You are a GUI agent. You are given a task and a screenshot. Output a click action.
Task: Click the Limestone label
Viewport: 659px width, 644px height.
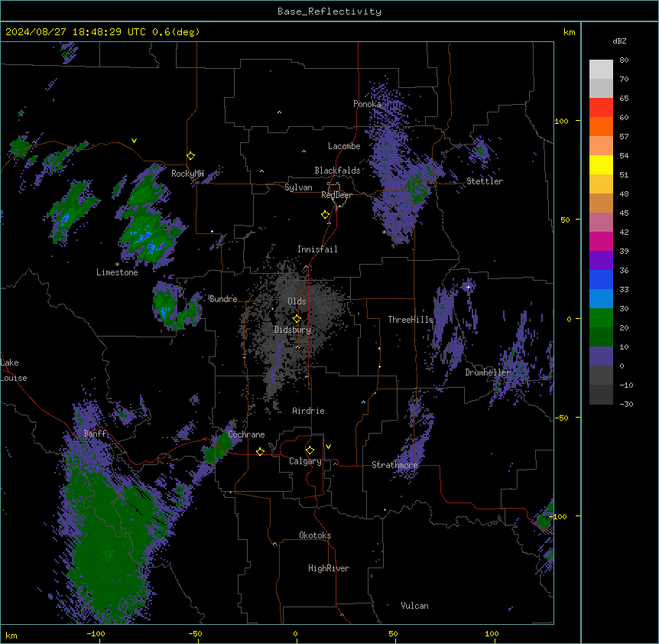[x=117, y=272]
